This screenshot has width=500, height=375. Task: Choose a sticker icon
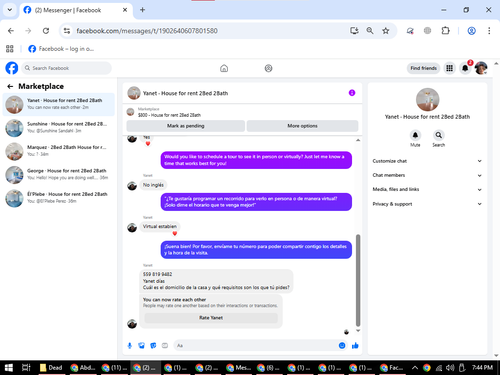153,346
